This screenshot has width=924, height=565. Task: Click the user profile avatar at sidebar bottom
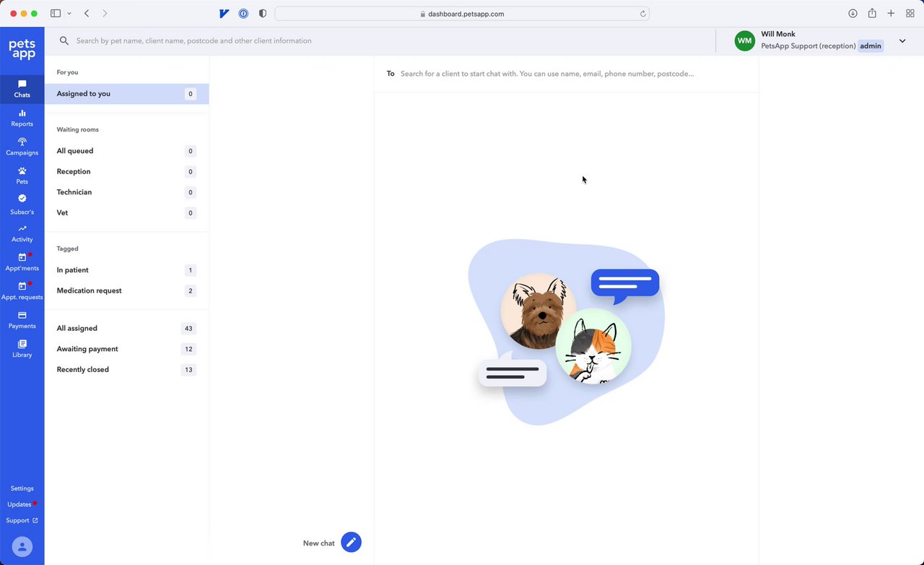(22, 547)
